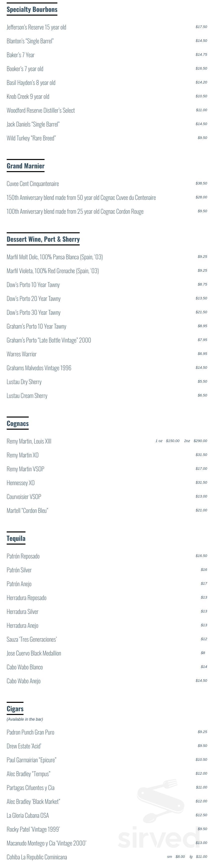Screen dimensions: 214x868
Task: Choose Dow's Porto 30 Year Tawny
Action: pos(34,312)
